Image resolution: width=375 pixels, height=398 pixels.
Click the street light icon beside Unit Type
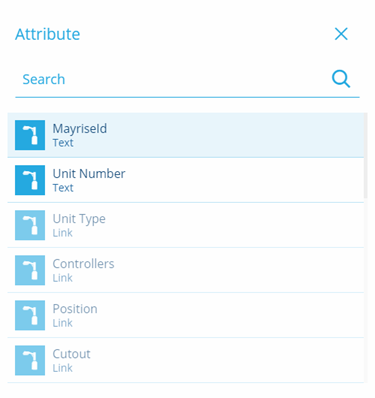(x=30, y=225)
